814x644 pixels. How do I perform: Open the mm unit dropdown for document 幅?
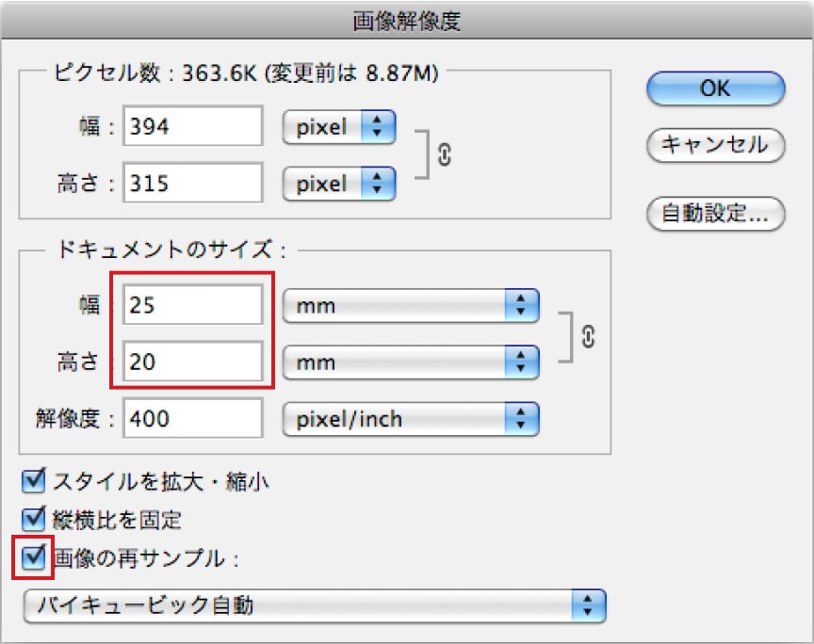point(411,305)
